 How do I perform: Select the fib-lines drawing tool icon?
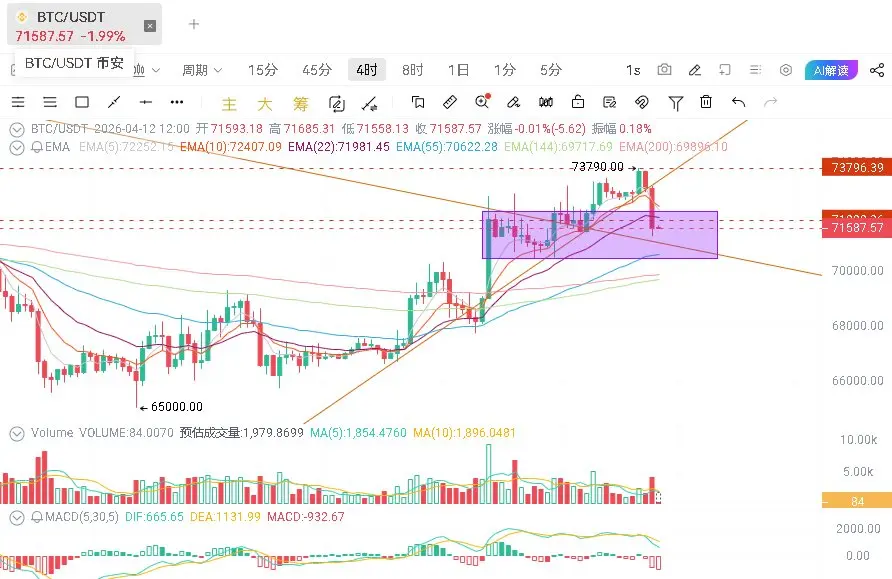point(18,102)
